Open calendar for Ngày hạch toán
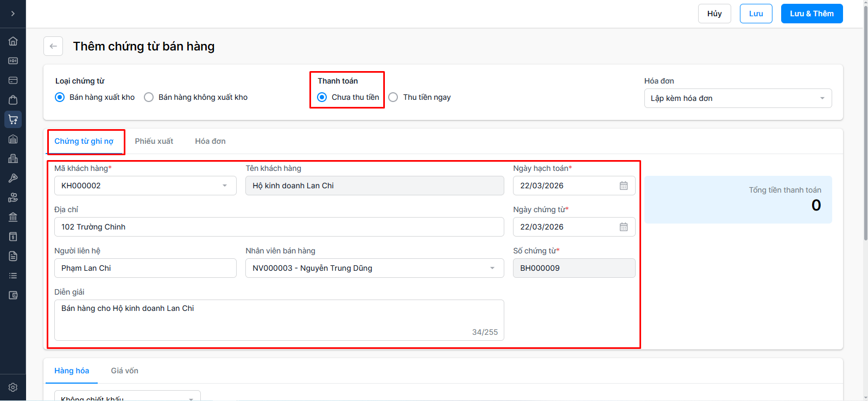868x401 pixels. coord(624,186)
